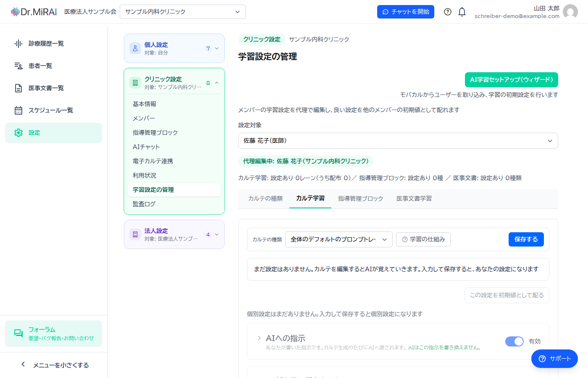This screenshot has height=378, width=588.
Task: Switch to the カルテの種類 tab
Action: (265, 199)
